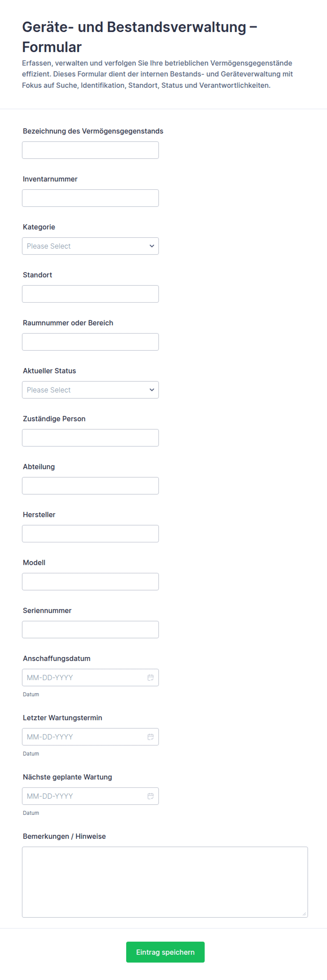Open calendar icon for Anschaffungsdatum
This screenshot has height=980, width=327.
point(150,678)
